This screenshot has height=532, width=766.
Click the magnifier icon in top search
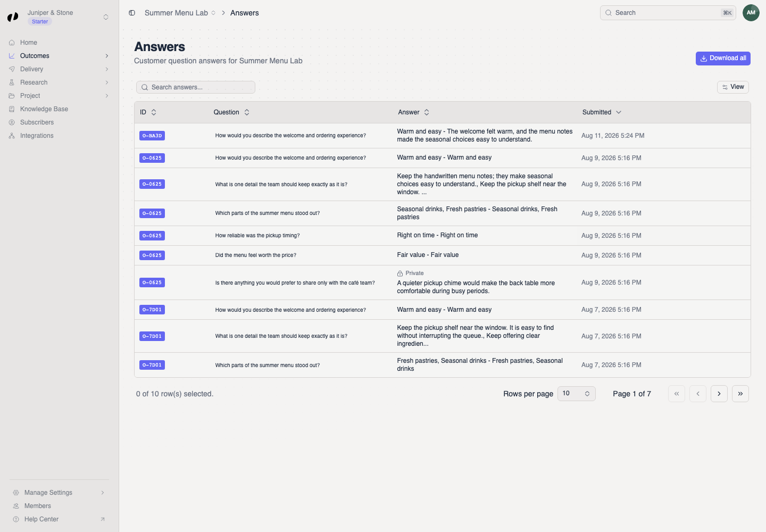click(609, 13)
